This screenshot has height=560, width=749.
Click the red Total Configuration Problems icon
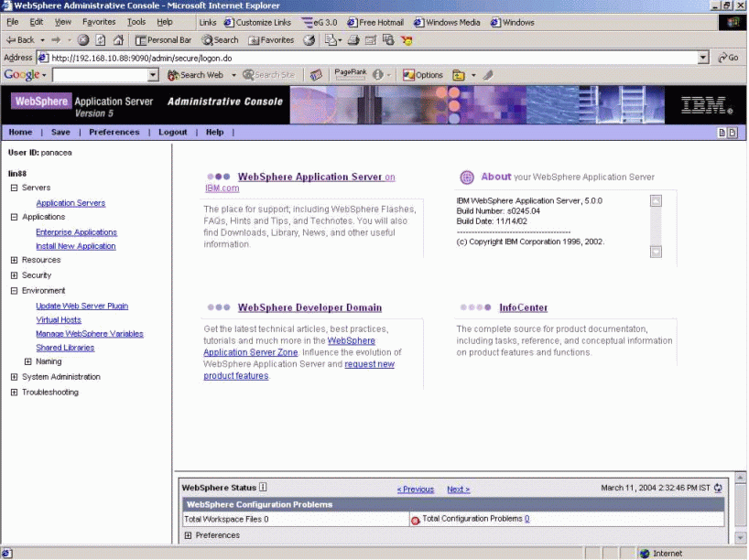tap(415, 521)
